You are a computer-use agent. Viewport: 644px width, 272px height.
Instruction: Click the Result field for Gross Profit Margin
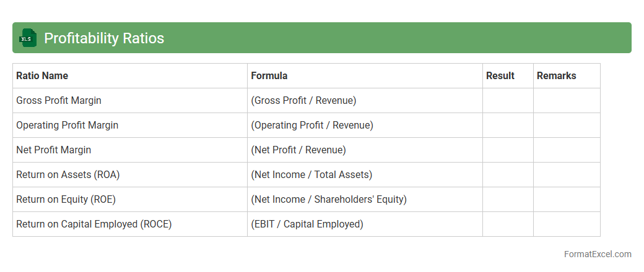pos(508,101)
